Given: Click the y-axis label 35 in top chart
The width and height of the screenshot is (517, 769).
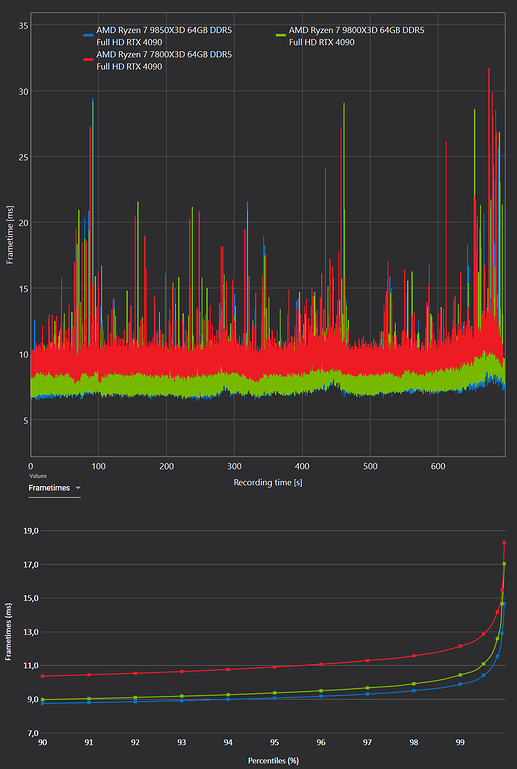Looking at the screenshot, I should pyautogui.click(x=23, y=26).
